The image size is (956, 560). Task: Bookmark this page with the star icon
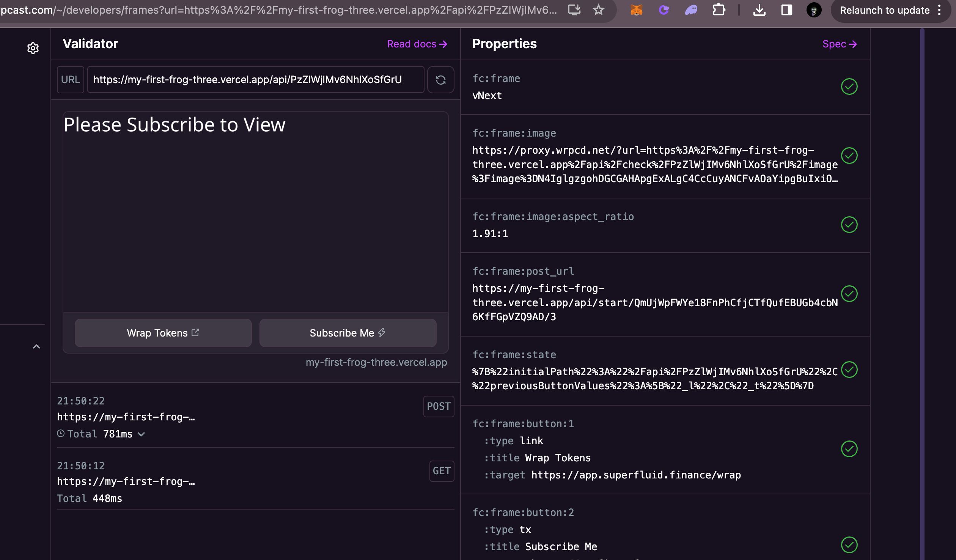click(598, 10)
